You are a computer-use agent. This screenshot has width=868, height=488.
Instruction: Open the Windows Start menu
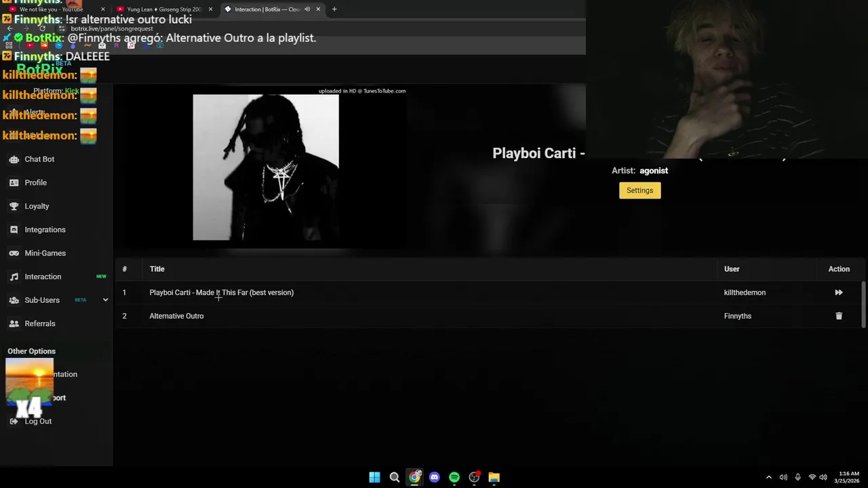374,477
